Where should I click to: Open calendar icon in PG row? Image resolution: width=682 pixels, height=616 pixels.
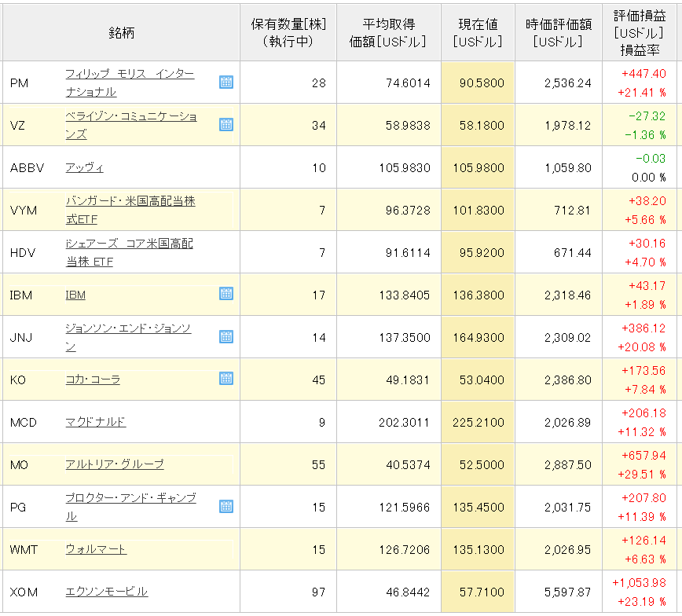[226, 506]
